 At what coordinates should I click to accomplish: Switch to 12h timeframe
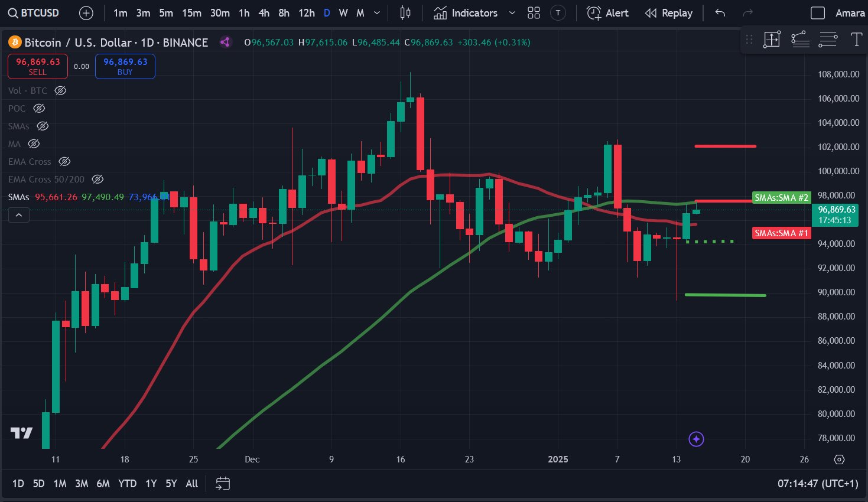coord(306,13)
